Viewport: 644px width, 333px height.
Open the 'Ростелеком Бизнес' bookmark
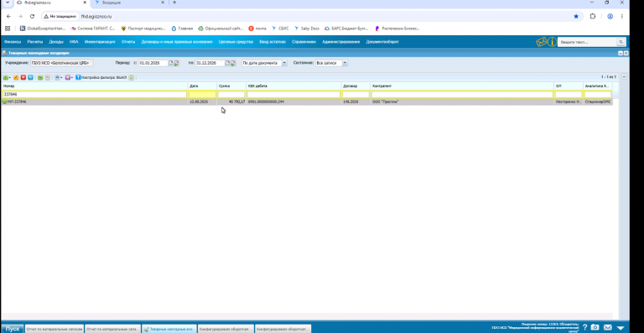[397, 29]
